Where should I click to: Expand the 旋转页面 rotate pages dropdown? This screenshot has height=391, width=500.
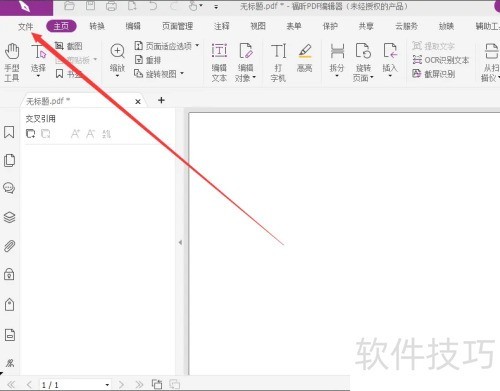point(372,77)
